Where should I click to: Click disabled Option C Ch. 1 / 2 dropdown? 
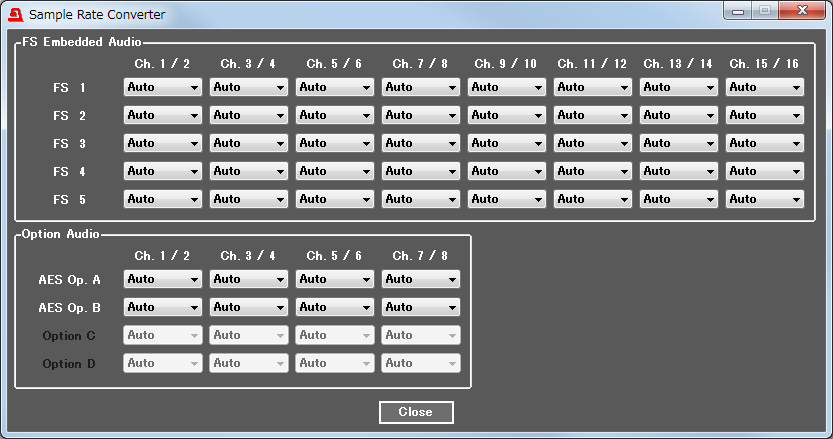(163, 335)
